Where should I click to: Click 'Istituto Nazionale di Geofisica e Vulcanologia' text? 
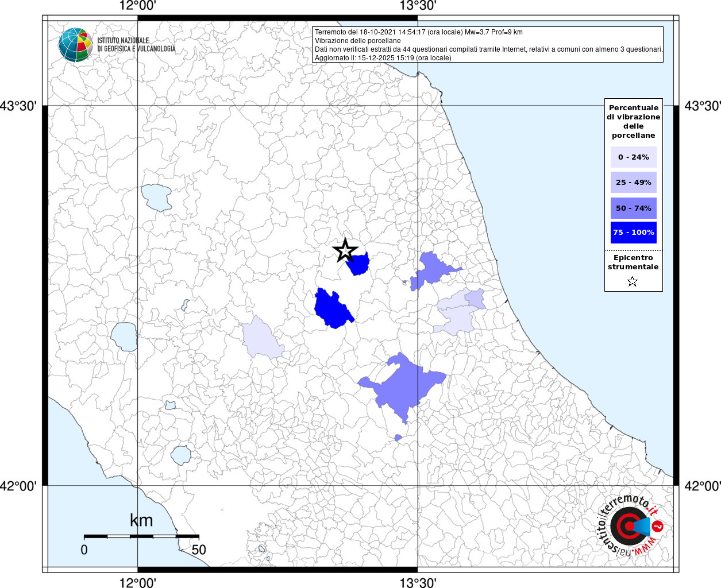tap(136, 45)
